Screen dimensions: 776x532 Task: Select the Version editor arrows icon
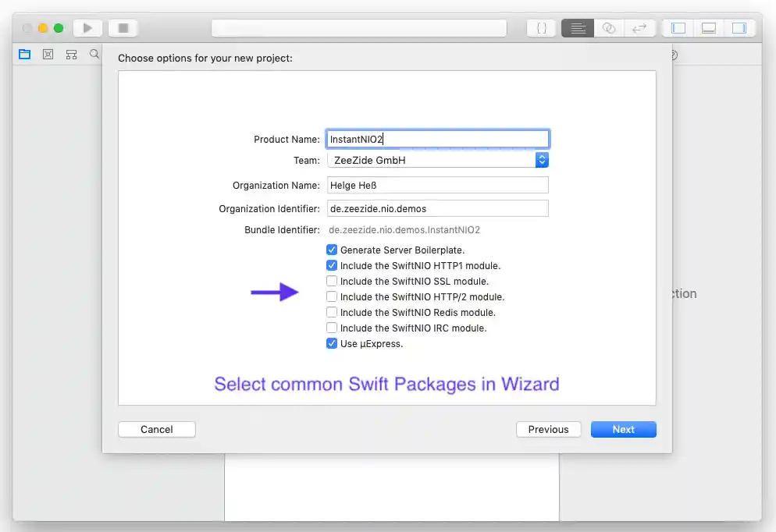(640, 27)
